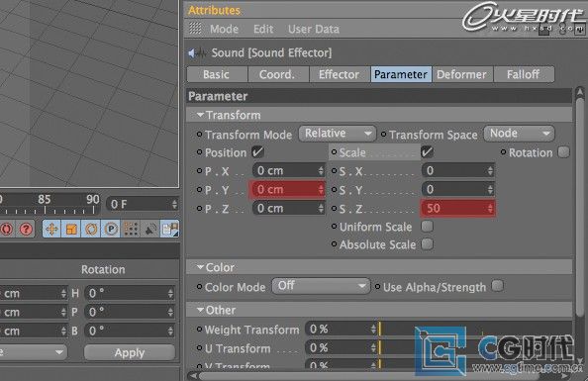
Task: Toggle the Rotation keying icon
Action: click(x=91, y=229)
